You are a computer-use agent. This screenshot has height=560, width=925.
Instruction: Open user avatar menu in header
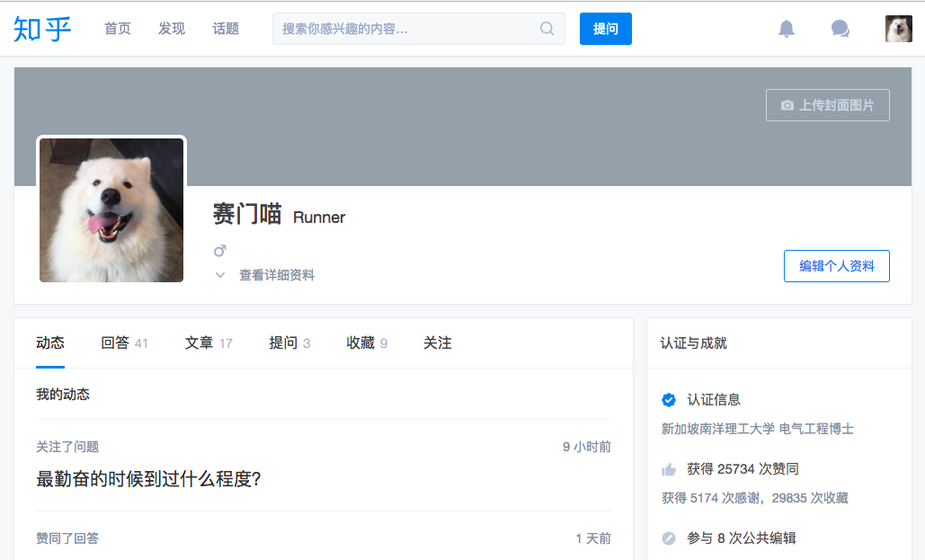pyautogui.click(x=898, y=29)
